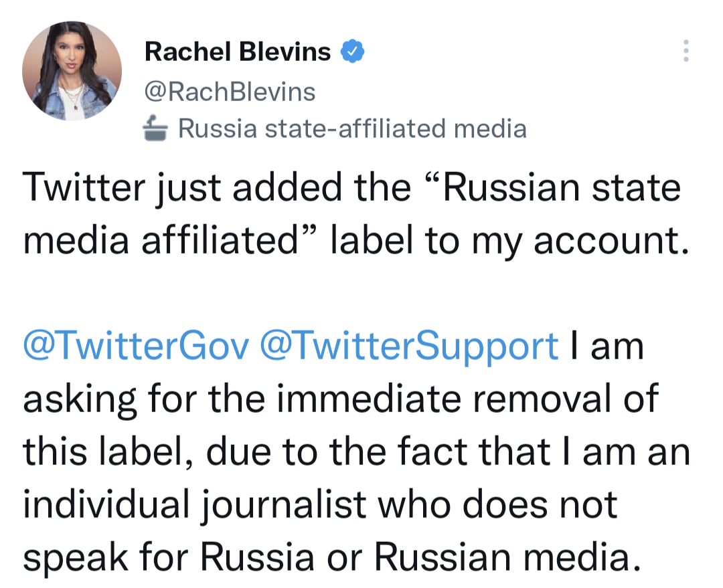Open the @TwitterGov mention
The width and height of the screenshot is (723, 588).
[136, 347]
